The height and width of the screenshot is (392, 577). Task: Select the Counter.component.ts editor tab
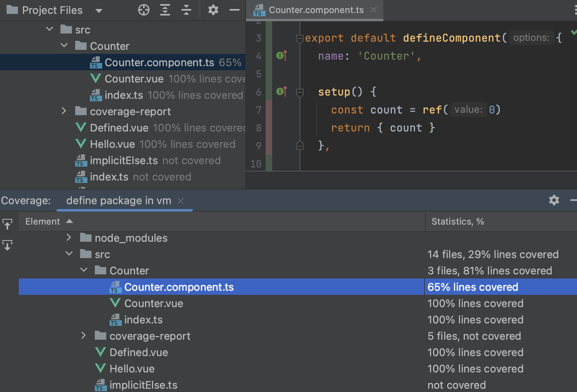click(315, 10)
